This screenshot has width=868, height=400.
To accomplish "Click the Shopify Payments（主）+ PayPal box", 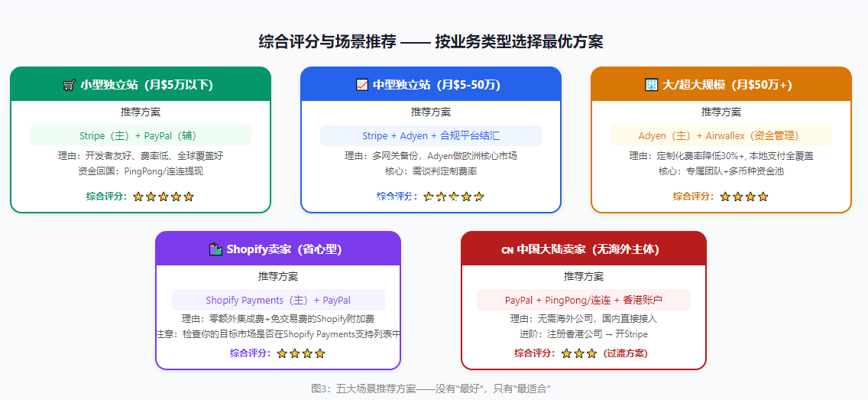I will pos(278,301).
